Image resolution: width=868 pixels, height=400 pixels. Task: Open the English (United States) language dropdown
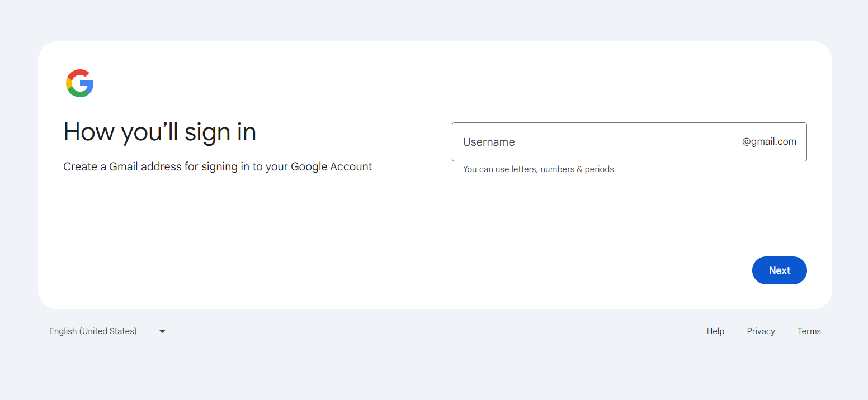pyautogui.click(x=107, y=331)
